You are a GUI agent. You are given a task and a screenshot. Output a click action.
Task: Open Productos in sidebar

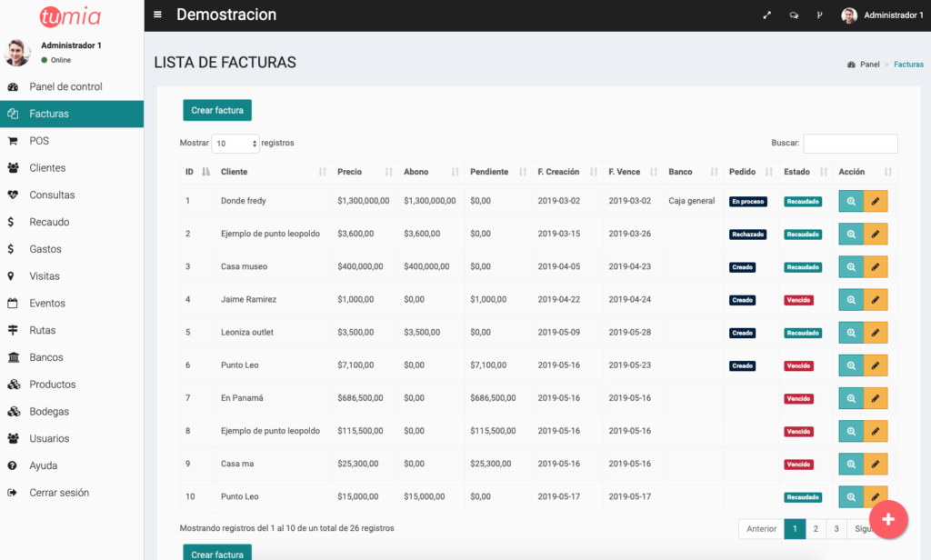click(72, 385)
